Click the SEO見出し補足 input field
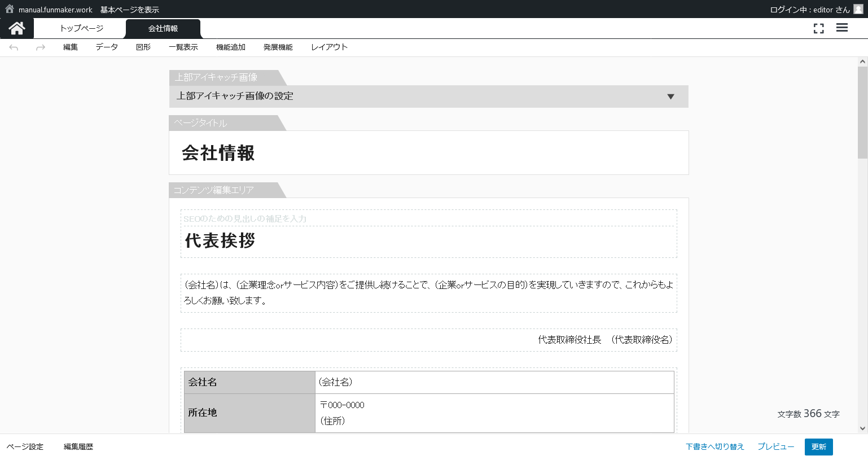Image resolution: width=868 pixels, height=460 pixels. 429,218
